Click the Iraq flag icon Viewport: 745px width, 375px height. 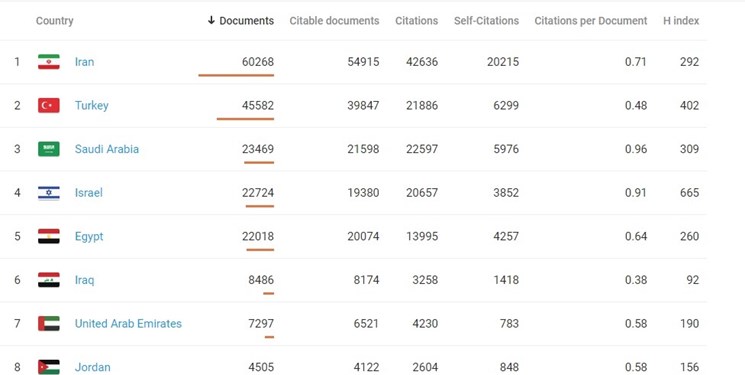[49, 280]
